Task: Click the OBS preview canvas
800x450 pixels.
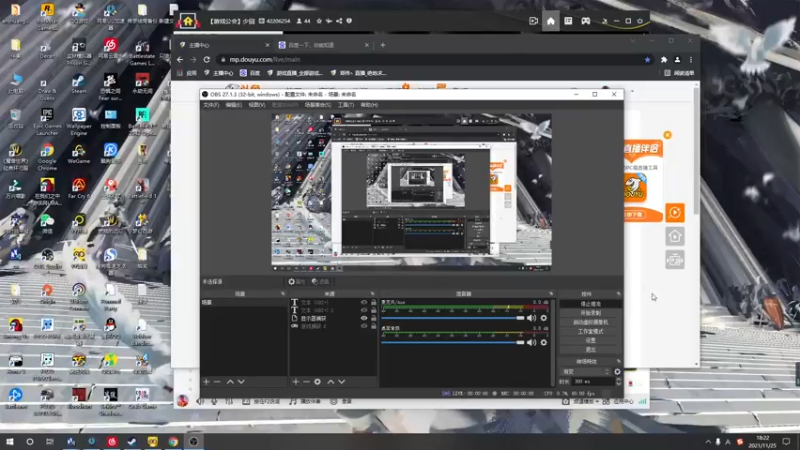Action: point(411,192)
